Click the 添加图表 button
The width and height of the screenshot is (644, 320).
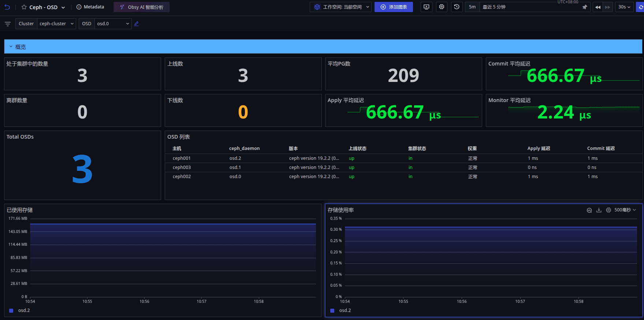pyautogui.click(x=394, y=7)
